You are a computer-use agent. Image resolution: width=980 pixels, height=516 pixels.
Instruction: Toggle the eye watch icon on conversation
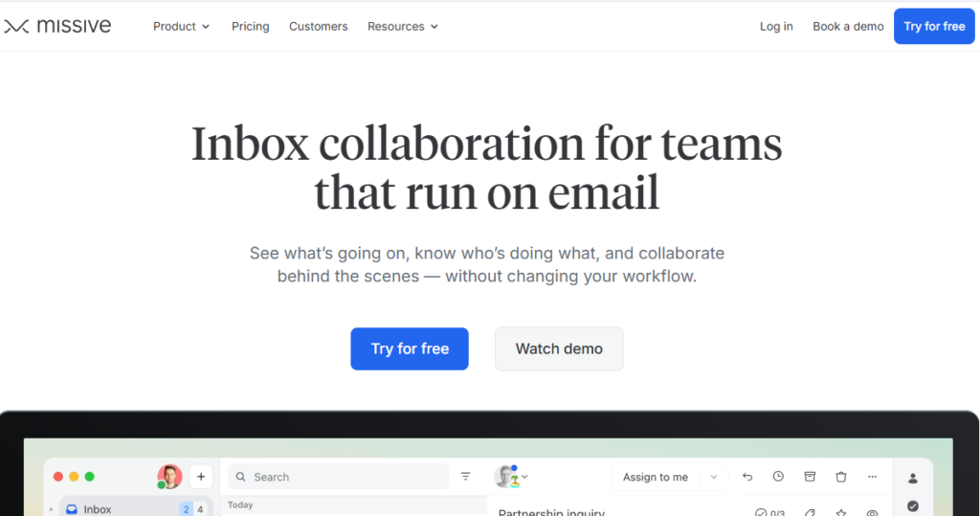[872, 513]
